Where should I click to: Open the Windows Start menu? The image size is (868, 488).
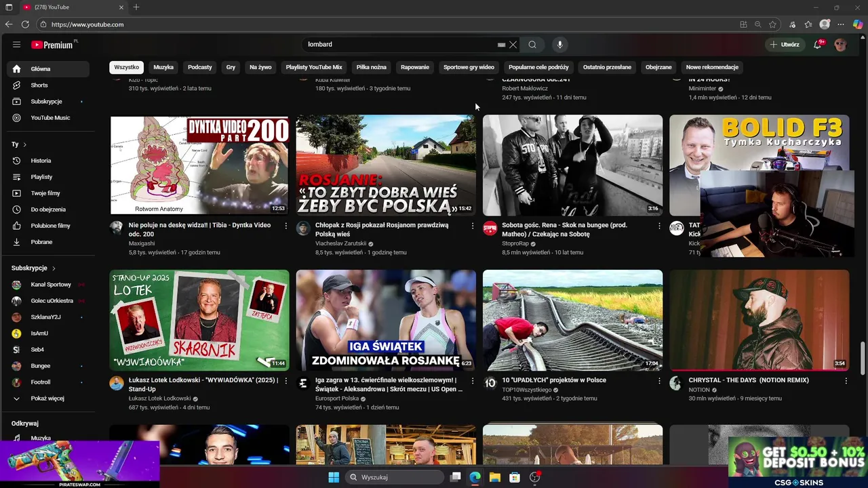pos(334,477)
